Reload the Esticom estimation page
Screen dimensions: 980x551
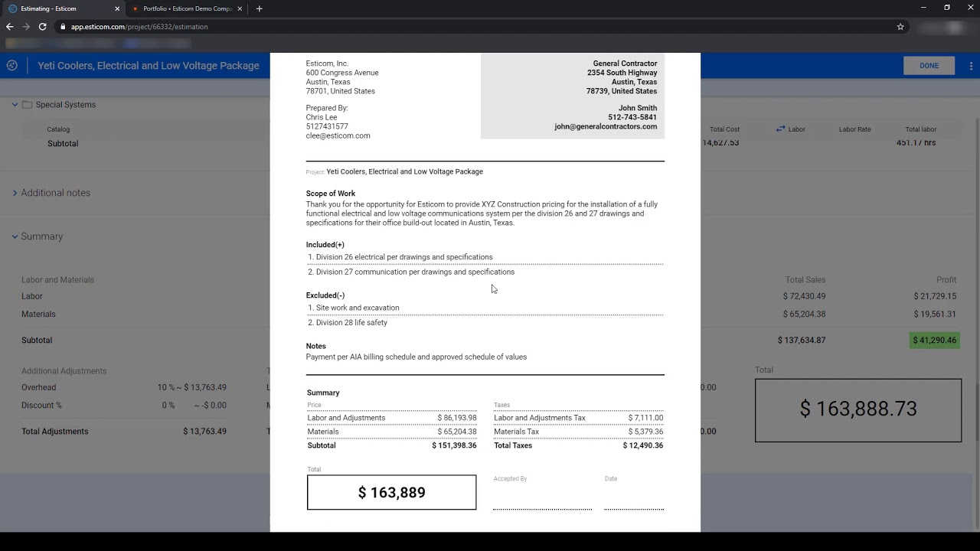click(42, 27)
